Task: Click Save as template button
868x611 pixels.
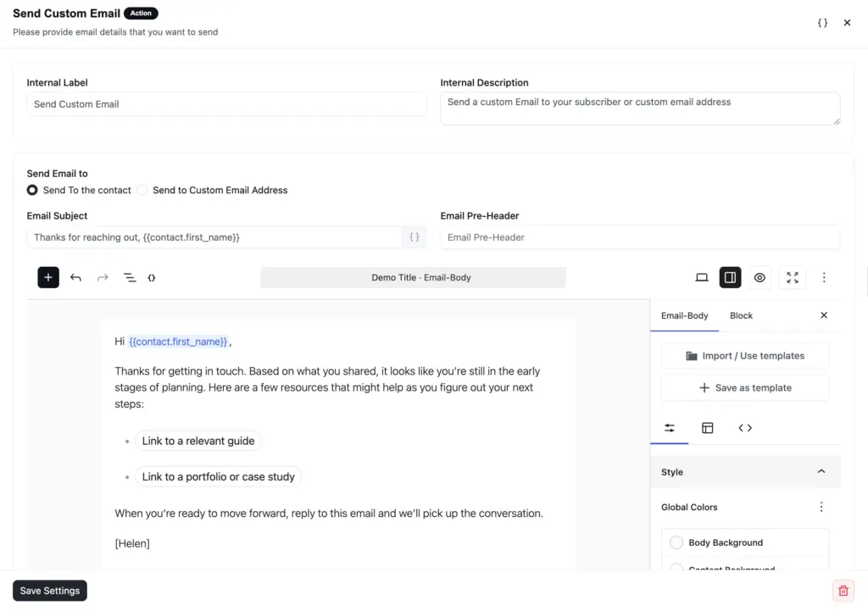Action: (745, 388)
